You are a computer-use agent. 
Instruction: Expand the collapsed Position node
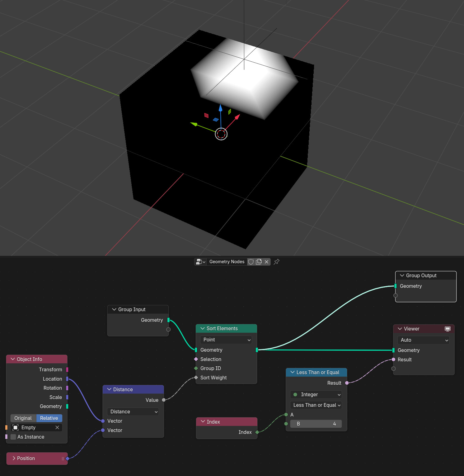(x=14, y=458)
